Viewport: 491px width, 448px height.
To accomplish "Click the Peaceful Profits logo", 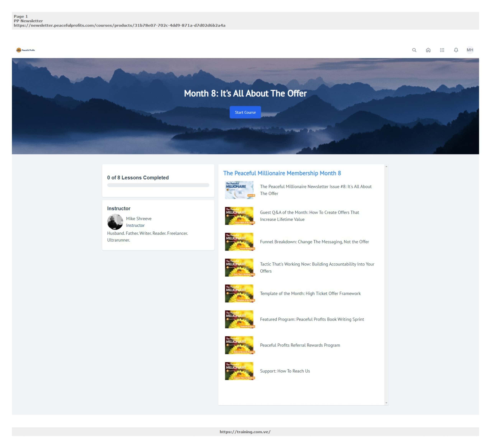I will click(26, 50).
